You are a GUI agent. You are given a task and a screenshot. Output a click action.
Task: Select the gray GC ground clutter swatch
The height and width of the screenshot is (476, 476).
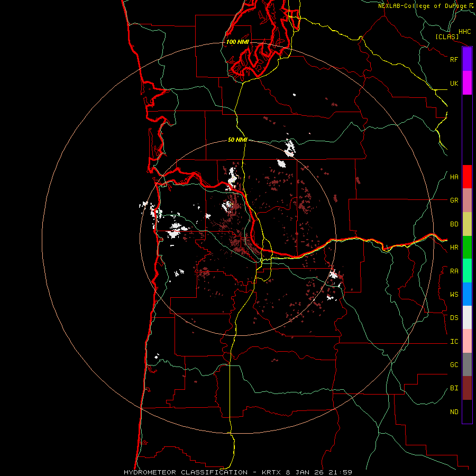[x=467, y=364]
